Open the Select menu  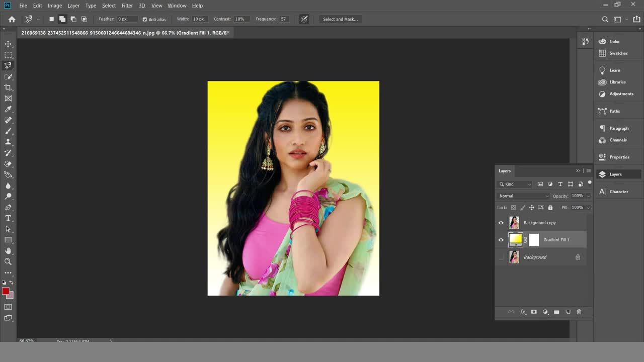(109, 6)
